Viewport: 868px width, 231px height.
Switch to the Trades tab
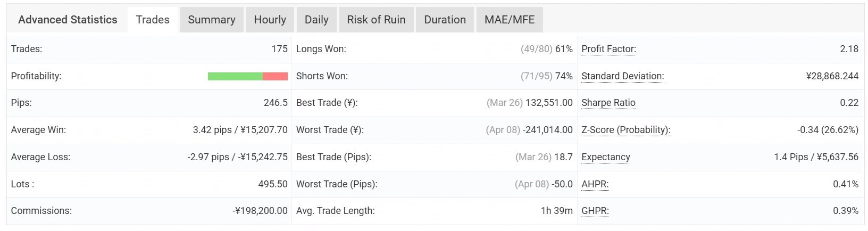point(153,20)
